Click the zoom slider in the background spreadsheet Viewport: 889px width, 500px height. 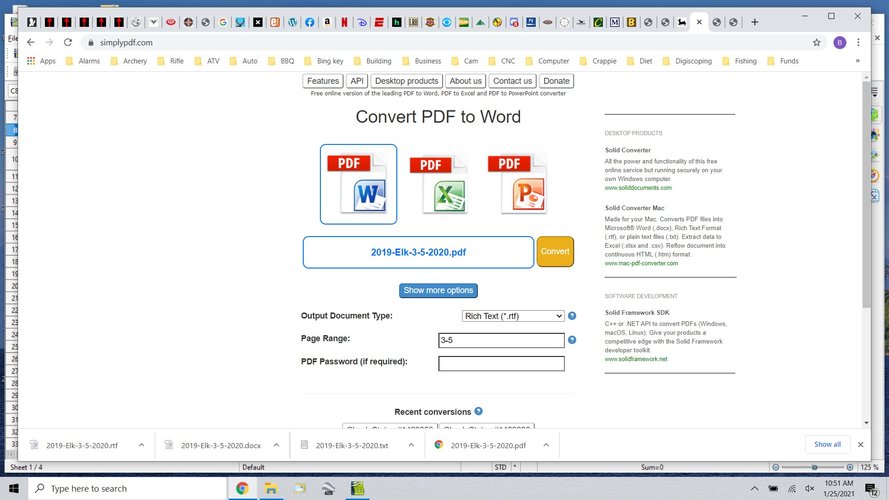(814, 467)
